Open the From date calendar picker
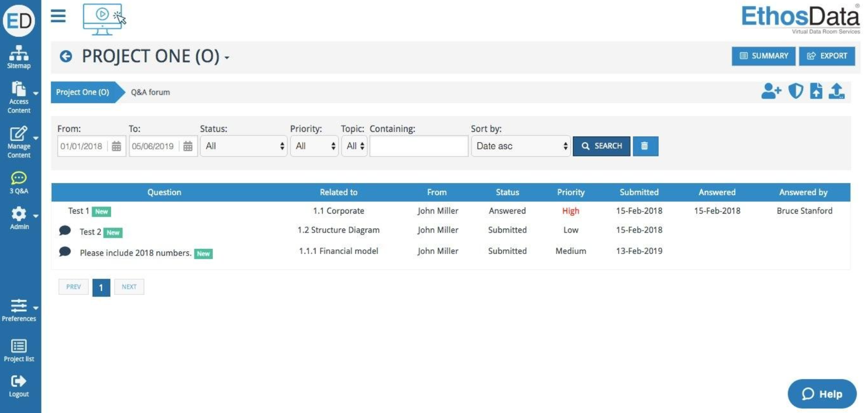The image size is (868, 413). tap(117, 146)
